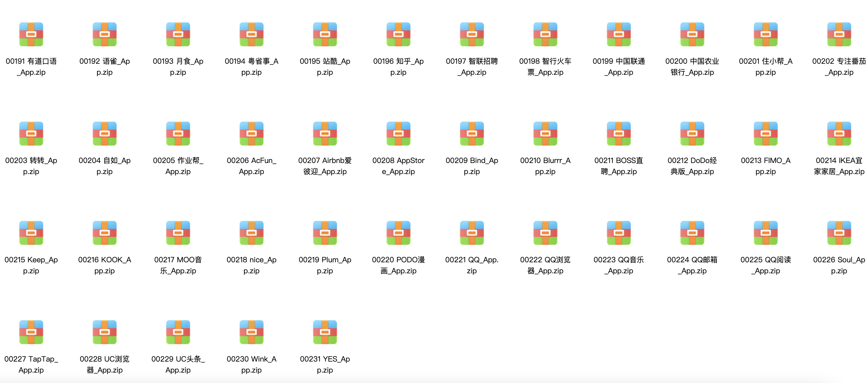Select the 00223 QQ音乐 zip icon
Screen dimensions: 868x383
click(x=619, y=233)
